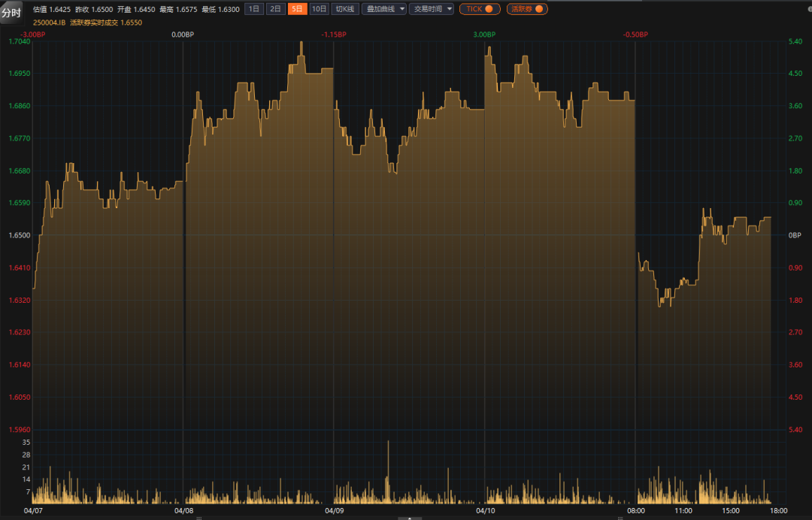Expand the collapsed panel handle at bottom edge
Image resolution: width=812 pixels, height=520 pixels.
coord(409,518)
